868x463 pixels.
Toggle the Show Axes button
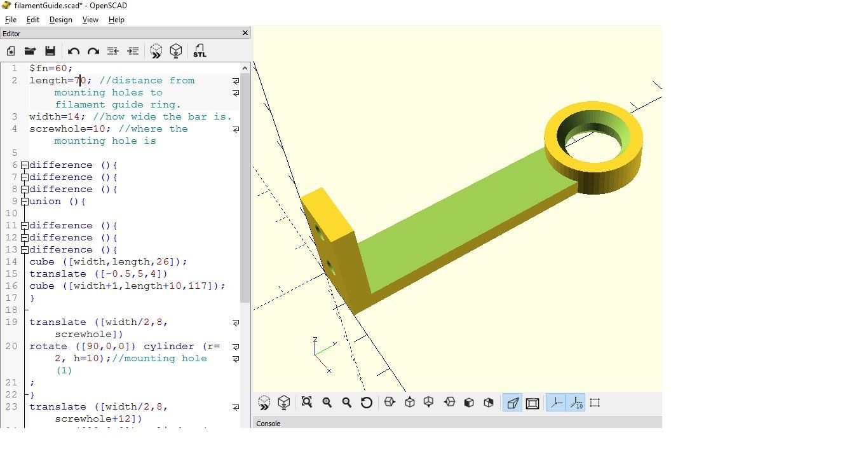(x=556, y=403)
